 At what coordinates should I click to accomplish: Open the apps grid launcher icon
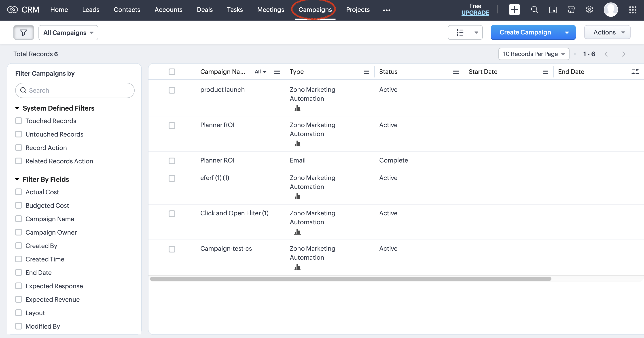coord(633,10)
